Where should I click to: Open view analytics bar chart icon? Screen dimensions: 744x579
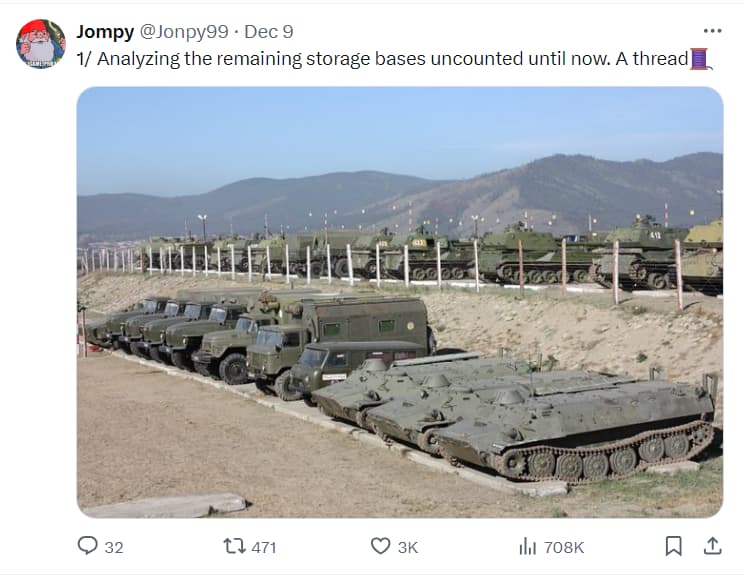point(528,546)
